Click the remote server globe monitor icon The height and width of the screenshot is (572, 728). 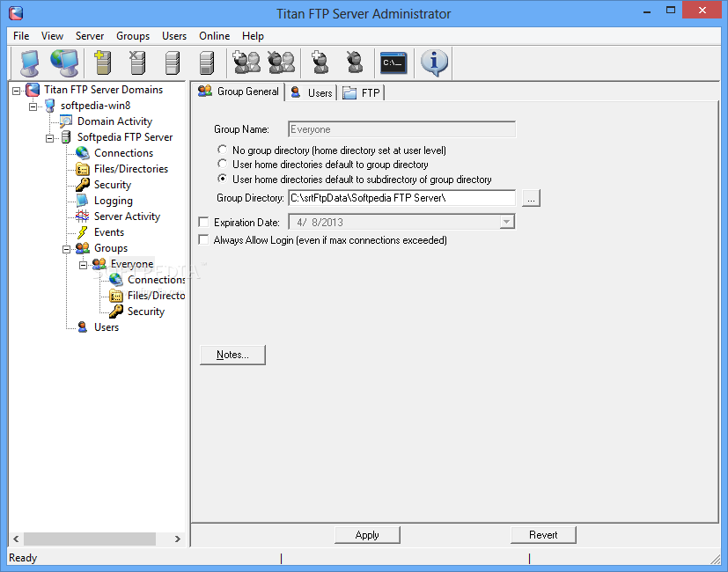(x=64, y=62)
